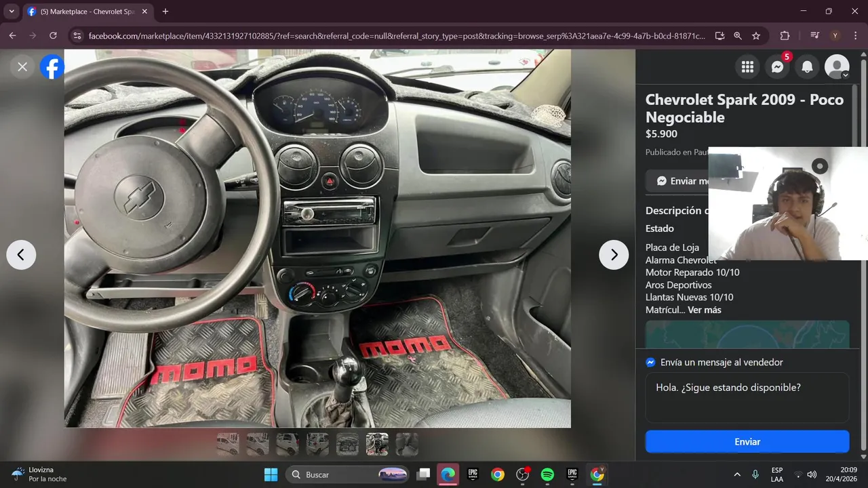Click the text 'Motor Reparado 10/10'
Viewport: 868px width, 488px height.
[x=692, y=272]
